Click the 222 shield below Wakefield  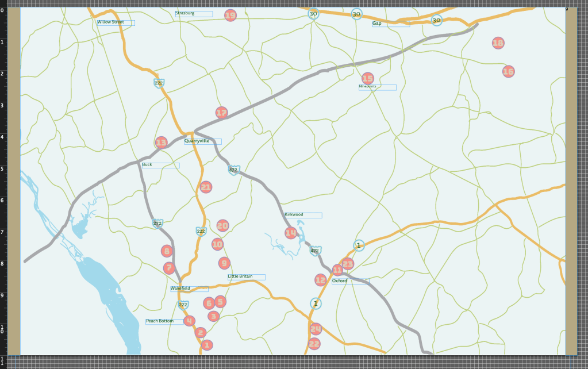[x=183, y=305]
